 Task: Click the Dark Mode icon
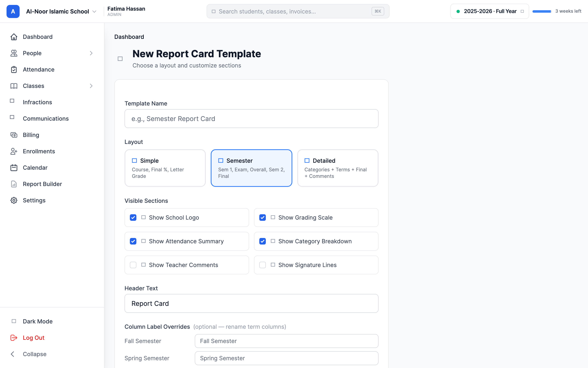[14, 321]
